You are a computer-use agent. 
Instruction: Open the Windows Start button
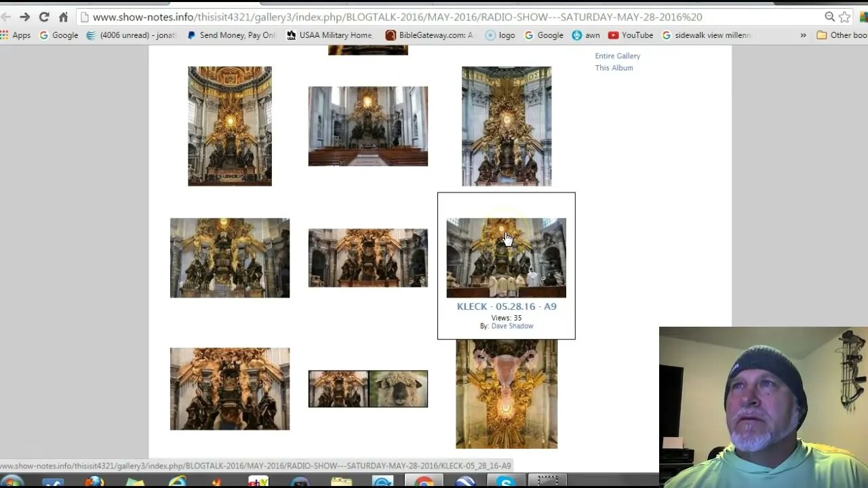pyautogui.click(x=12, y=482)
